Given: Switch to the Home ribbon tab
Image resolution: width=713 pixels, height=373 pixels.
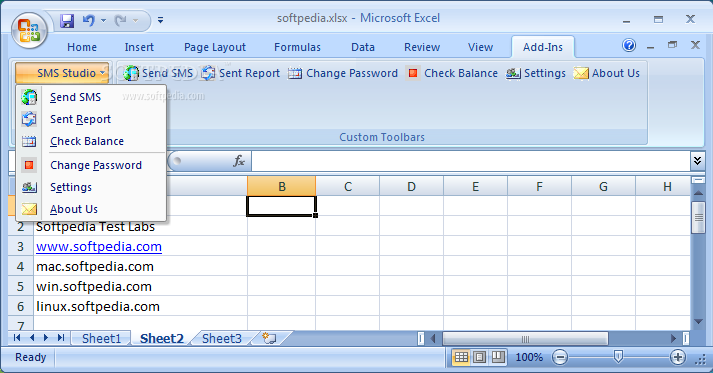Looking at the screenshot, I should tap(82, 47).
